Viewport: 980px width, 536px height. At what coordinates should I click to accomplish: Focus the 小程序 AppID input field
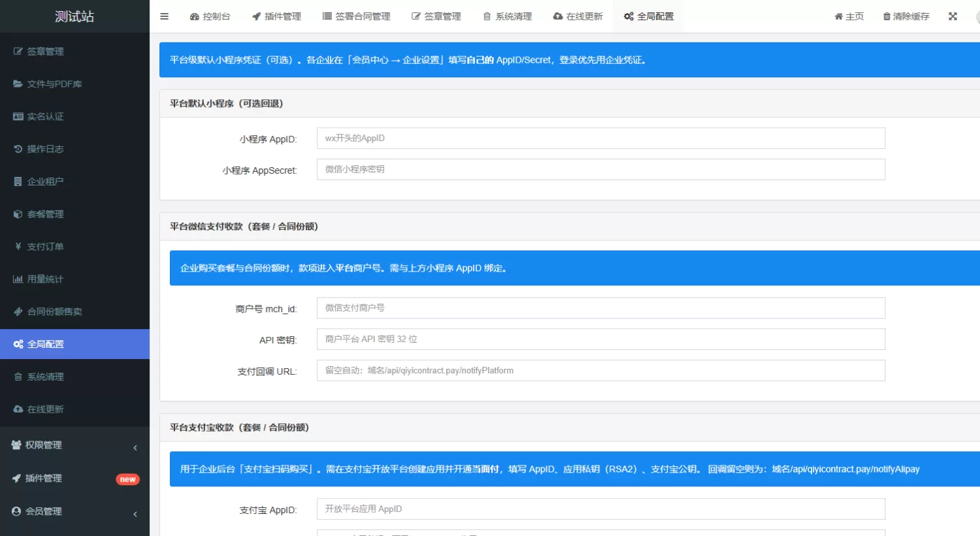(601, 138)
